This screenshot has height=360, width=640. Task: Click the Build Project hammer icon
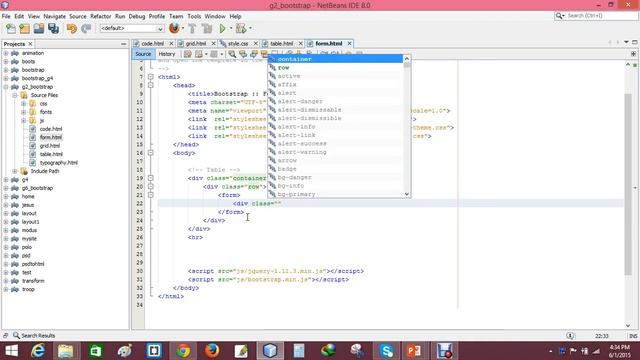192,29
